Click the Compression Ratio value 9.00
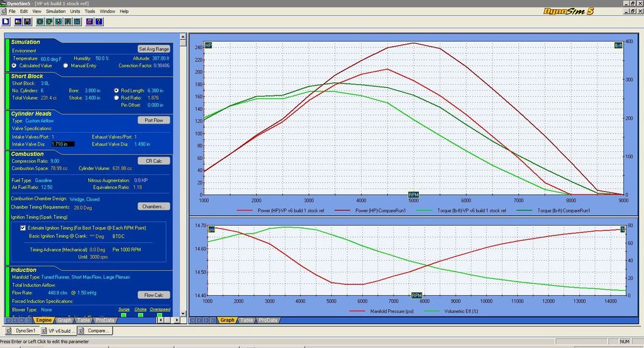 coord(55,161)
